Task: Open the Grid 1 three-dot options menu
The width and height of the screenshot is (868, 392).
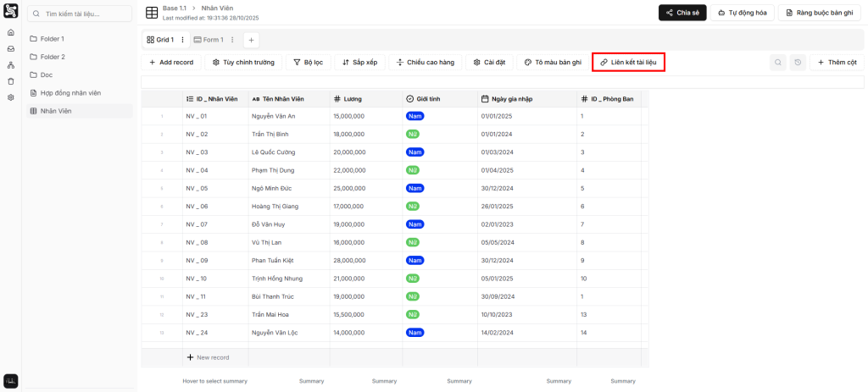Action: pyautogui.click(x=182, y=40)
